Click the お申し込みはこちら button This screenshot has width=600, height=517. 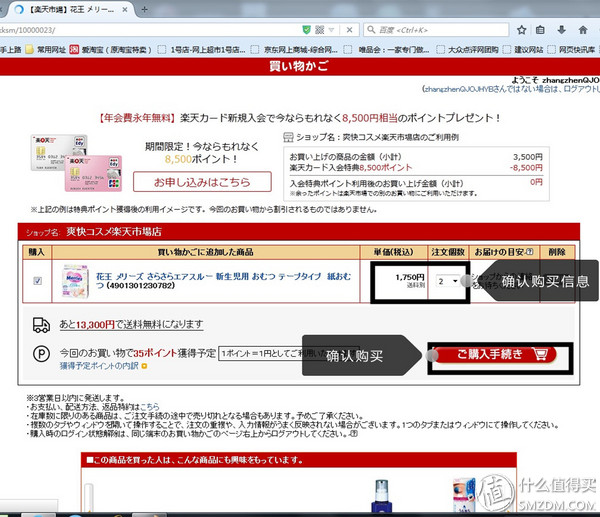coord(202,182)
